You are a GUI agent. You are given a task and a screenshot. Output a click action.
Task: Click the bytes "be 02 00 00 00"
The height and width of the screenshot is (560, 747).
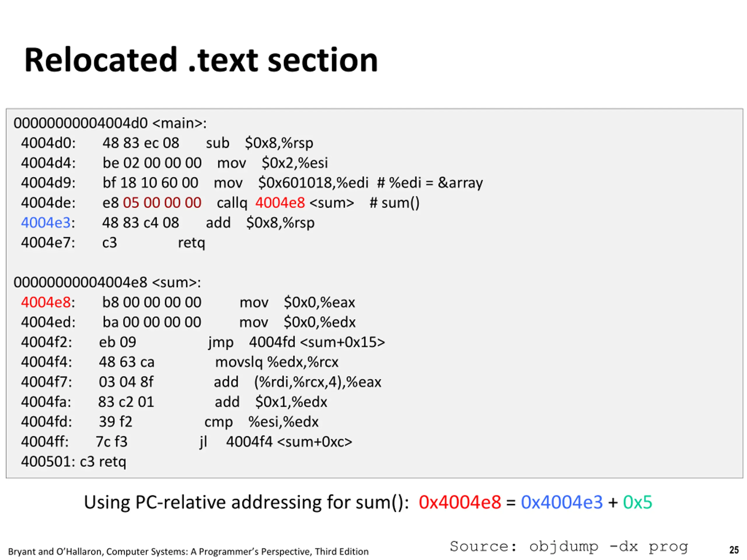coord(152,163)
